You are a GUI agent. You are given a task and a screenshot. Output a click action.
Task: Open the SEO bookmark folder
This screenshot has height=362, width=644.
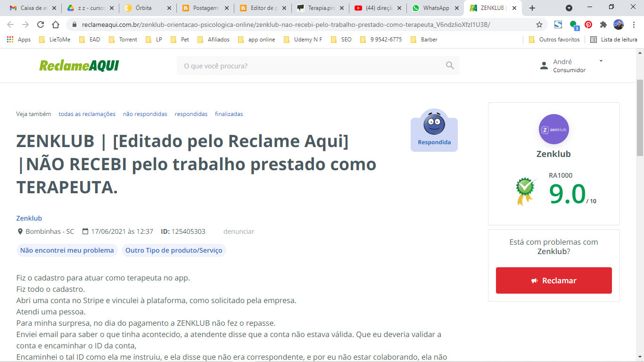[x=341, y=40]
